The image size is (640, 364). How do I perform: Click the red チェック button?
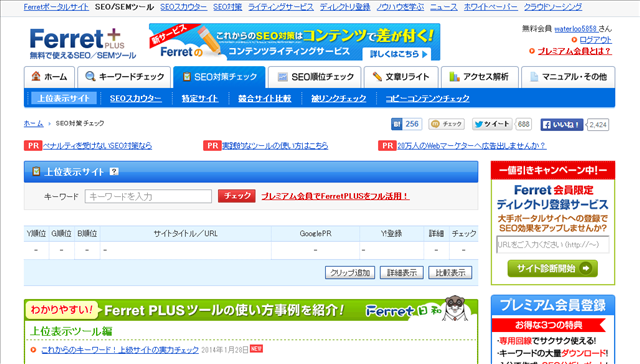click(x=237, y=196)
